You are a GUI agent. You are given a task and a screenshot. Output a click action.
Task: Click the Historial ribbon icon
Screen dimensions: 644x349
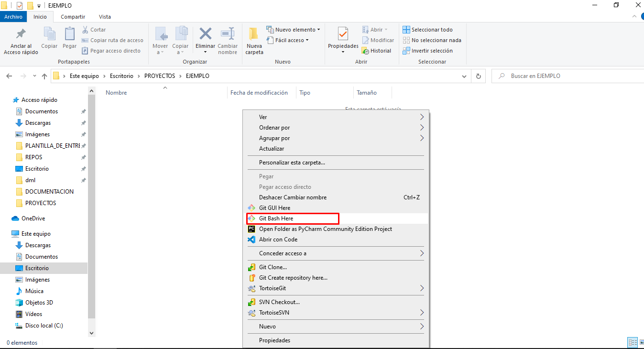point(366,51)
